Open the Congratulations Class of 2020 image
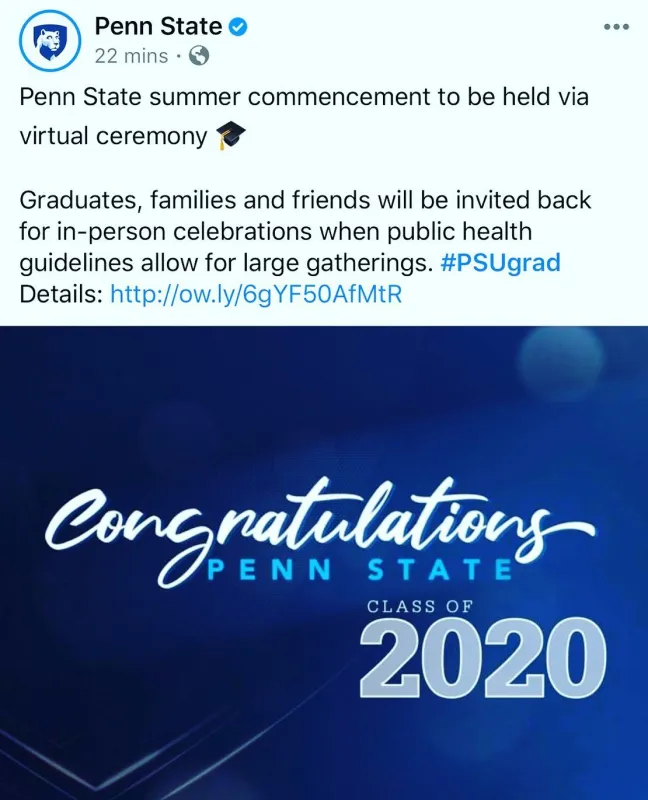Screen dimensions: 648x800 click(x=324, y=563)
